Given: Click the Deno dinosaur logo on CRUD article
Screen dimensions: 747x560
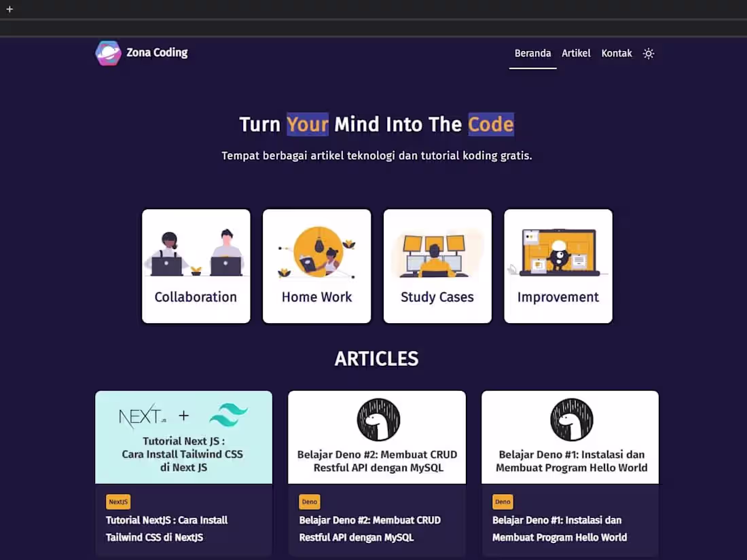Looking at the screenshot, I should (377, 419).
